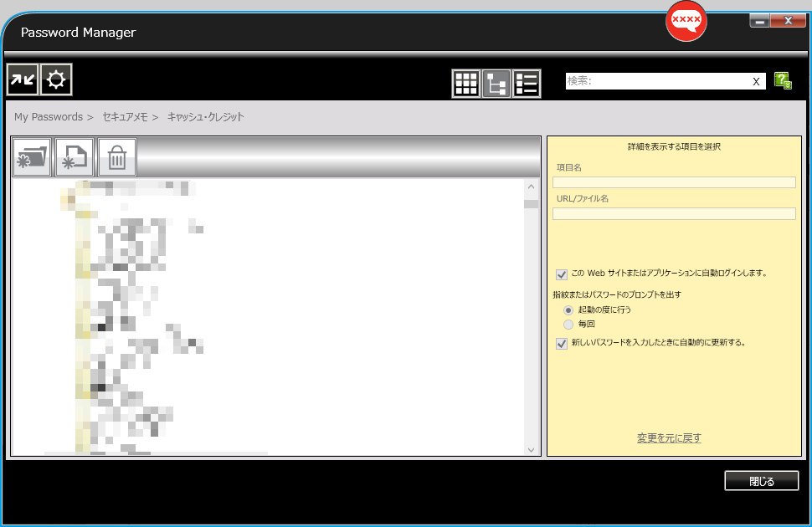
Task: Select the 起動の度に行う radio option
Action: tap(568, 310)
